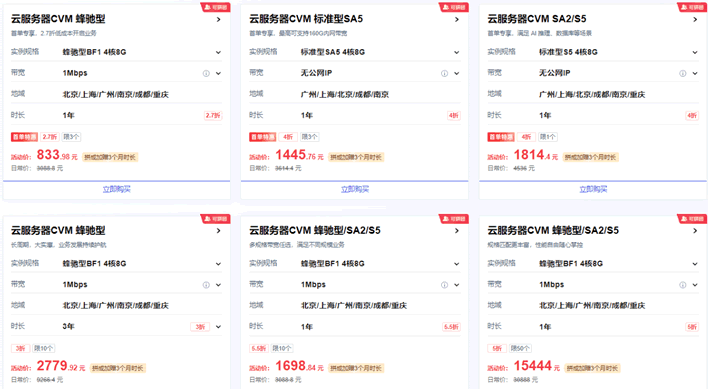
Task: Click the 带宽 info icon in the 2779.92元 card
Action: (206, 285)
